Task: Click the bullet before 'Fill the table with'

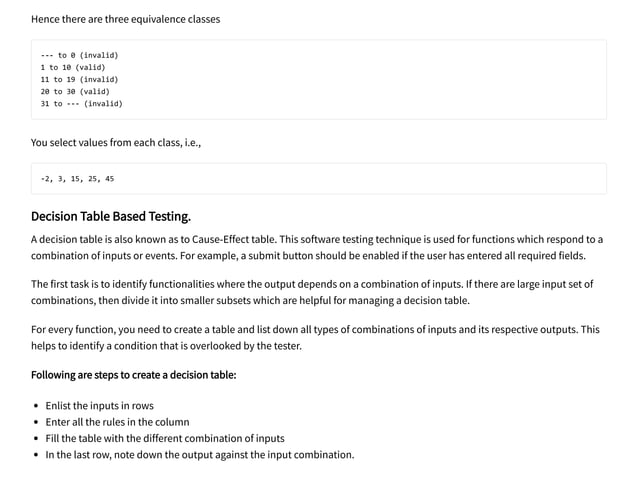Action: point(36,439)
